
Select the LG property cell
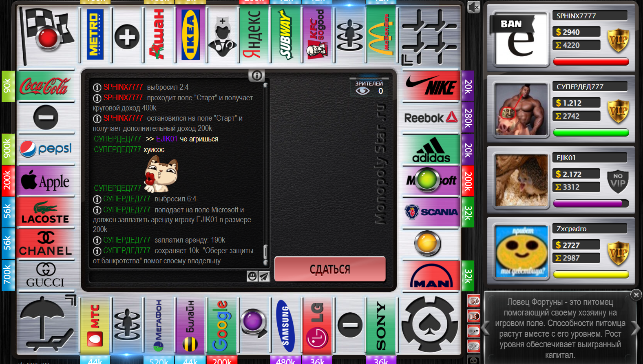coord(318,326)
